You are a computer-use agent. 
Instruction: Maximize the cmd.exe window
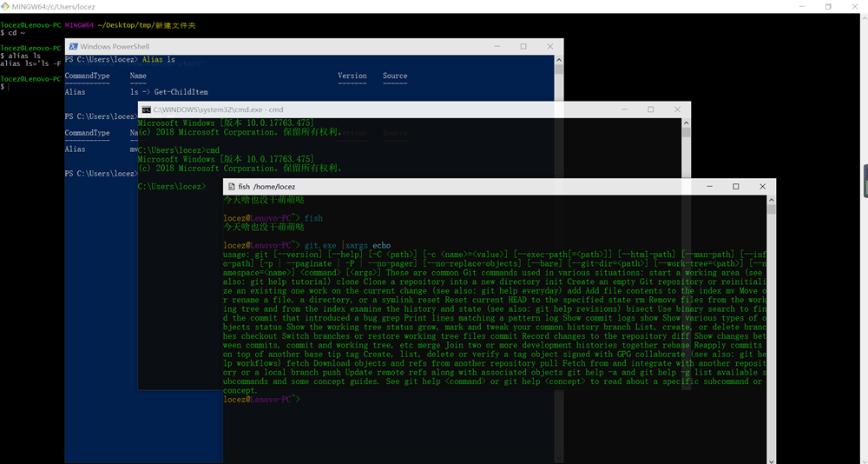click(651, 109)
